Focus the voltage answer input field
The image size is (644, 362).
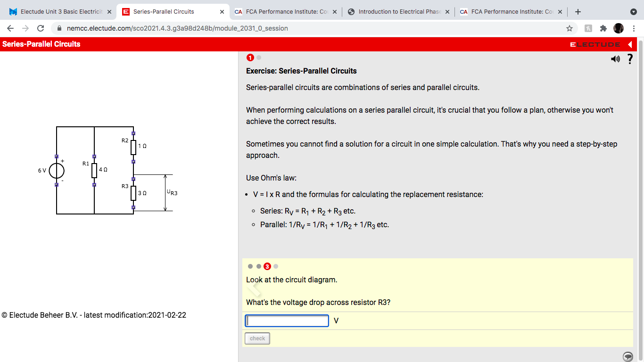[287, 321]
